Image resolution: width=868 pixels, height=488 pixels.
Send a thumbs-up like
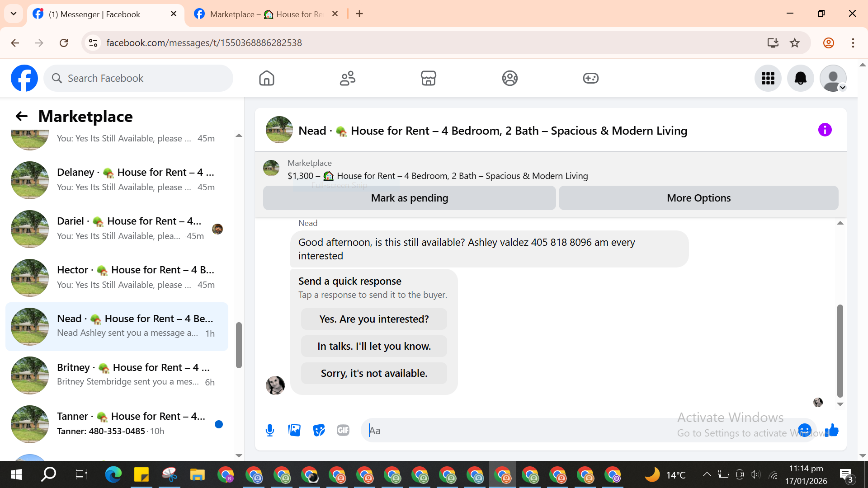point(832,430)
